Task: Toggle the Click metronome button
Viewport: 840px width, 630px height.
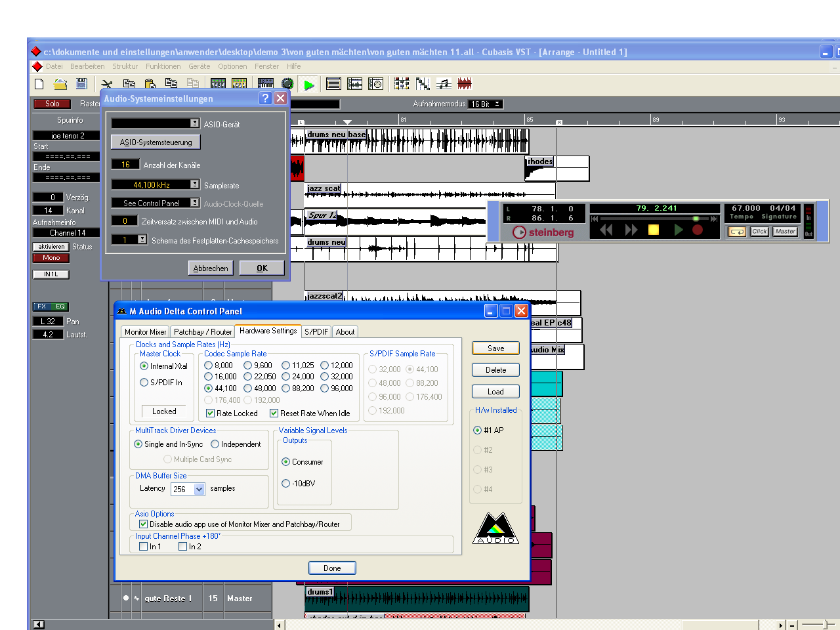Action: 759,232
